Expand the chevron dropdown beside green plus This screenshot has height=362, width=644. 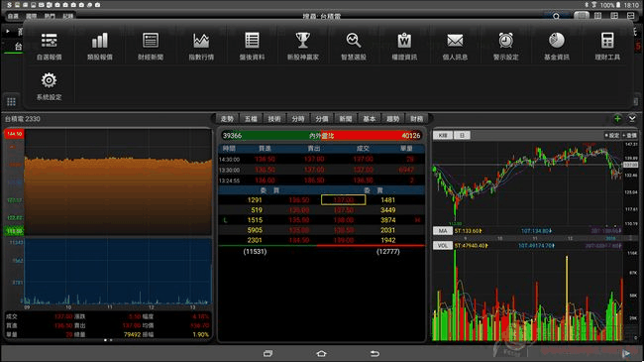(632, 119)
